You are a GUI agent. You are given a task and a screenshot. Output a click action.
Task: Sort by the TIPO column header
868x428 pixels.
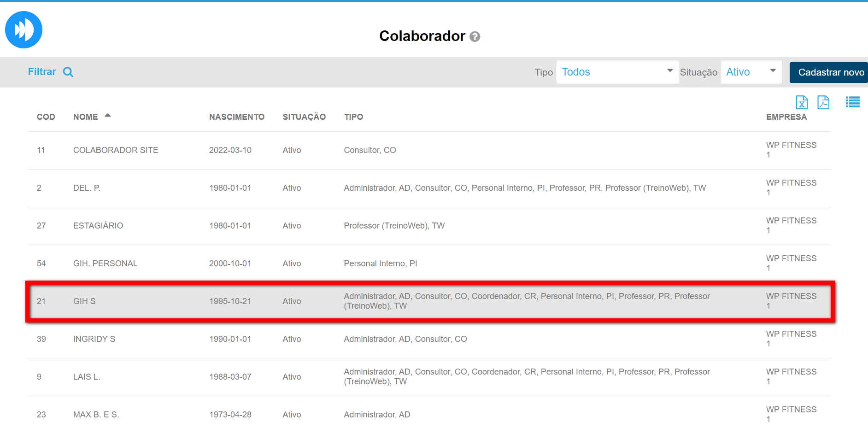[x=353, y=117]
